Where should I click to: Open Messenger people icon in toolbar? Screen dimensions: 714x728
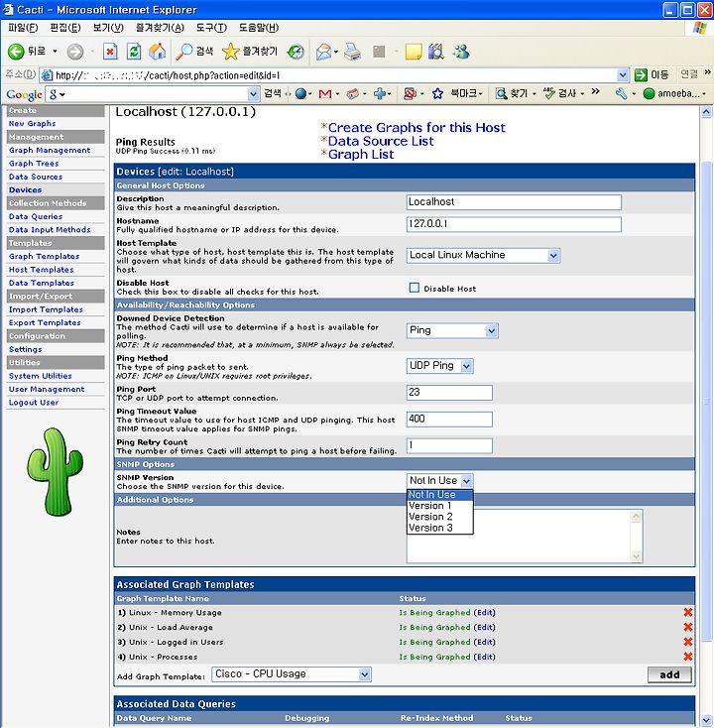tap(461, 52)
